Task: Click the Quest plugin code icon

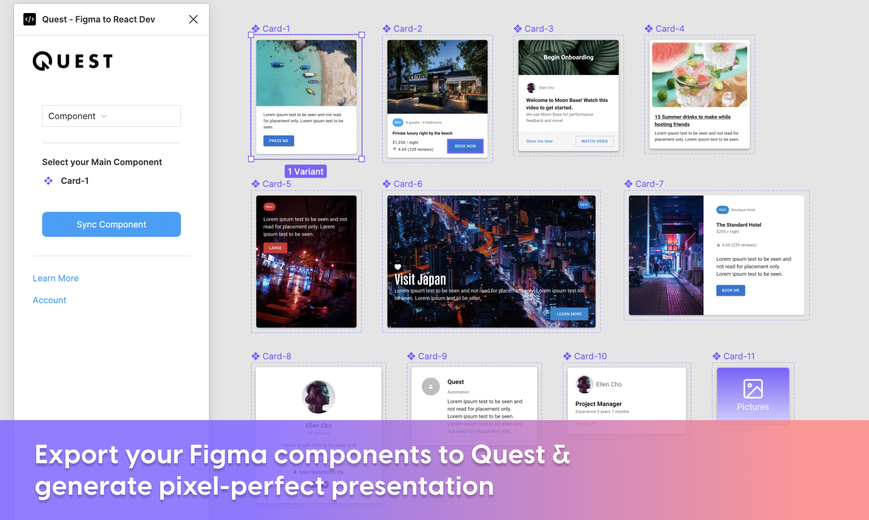Action: click(x=29, y=19)
